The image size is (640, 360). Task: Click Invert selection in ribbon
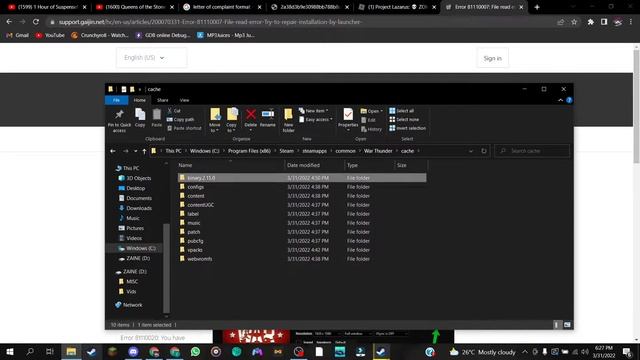pyautogui.click(x=407, y=128)
